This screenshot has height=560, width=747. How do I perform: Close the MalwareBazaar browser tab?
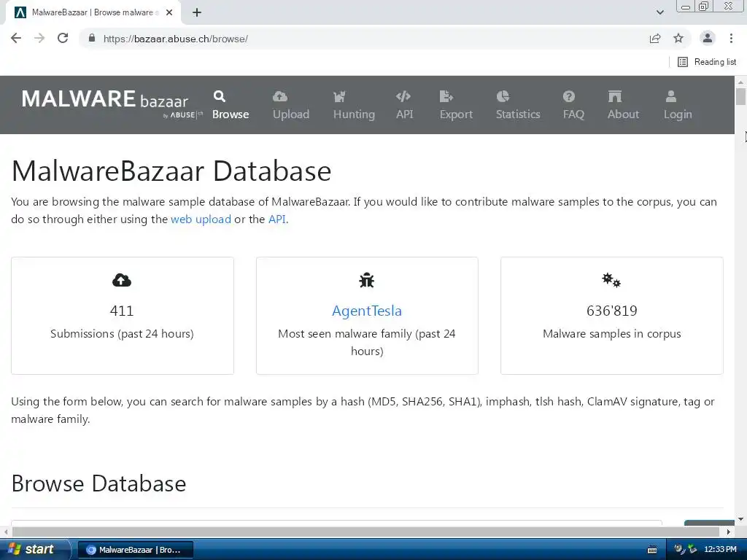click(x=169, y=12)
